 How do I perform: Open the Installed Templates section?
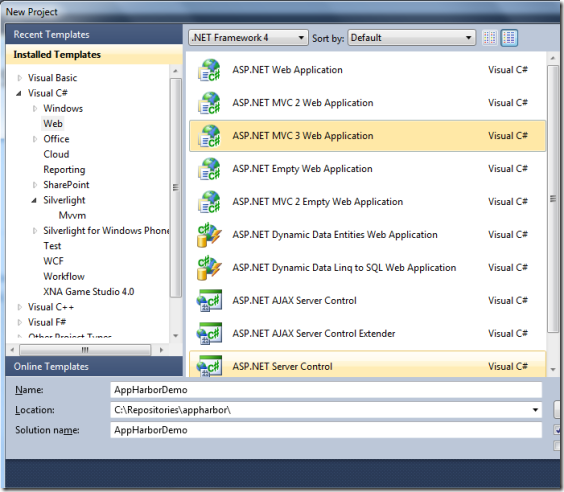tap(94, 54)
